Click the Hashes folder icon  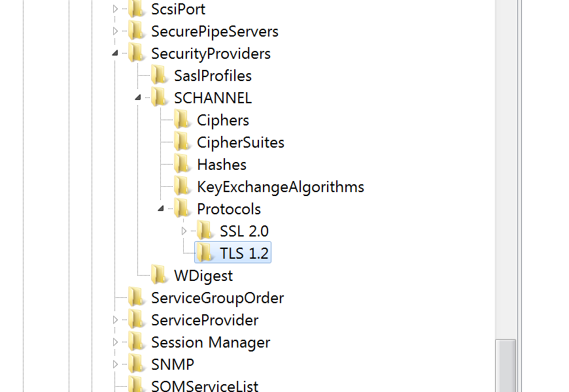click(x=182, y=165)
